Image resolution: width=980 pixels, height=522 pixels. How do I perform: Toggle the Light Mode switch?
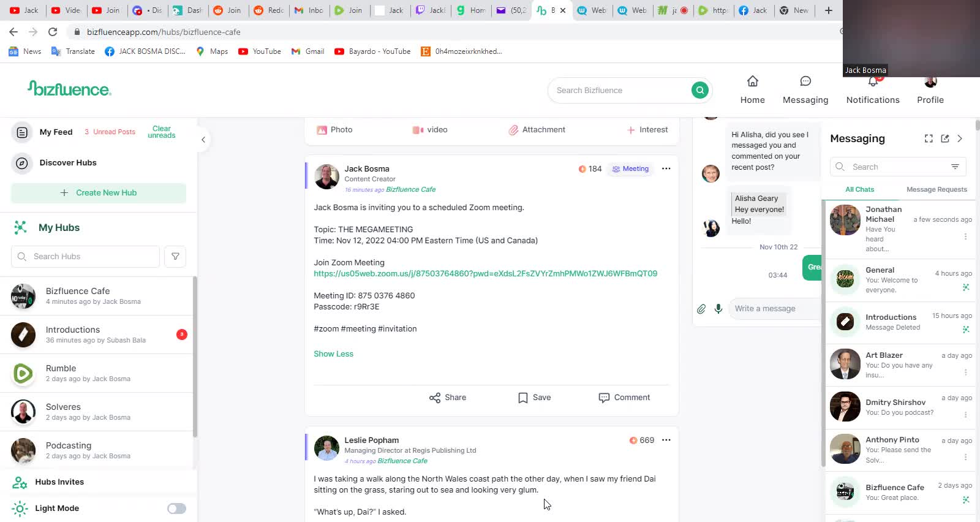click(176, 509)
